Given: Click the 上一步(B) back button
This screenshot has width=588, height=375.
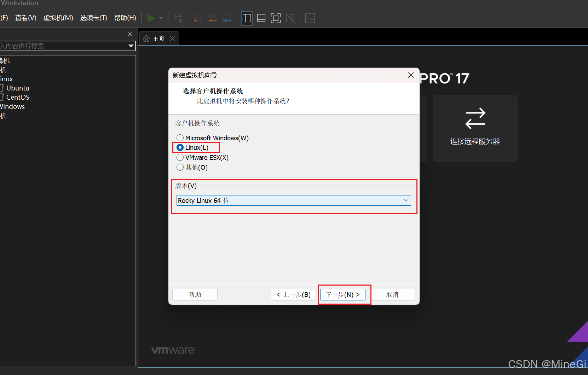Looking at the screenshot, I should click(293, 294).
